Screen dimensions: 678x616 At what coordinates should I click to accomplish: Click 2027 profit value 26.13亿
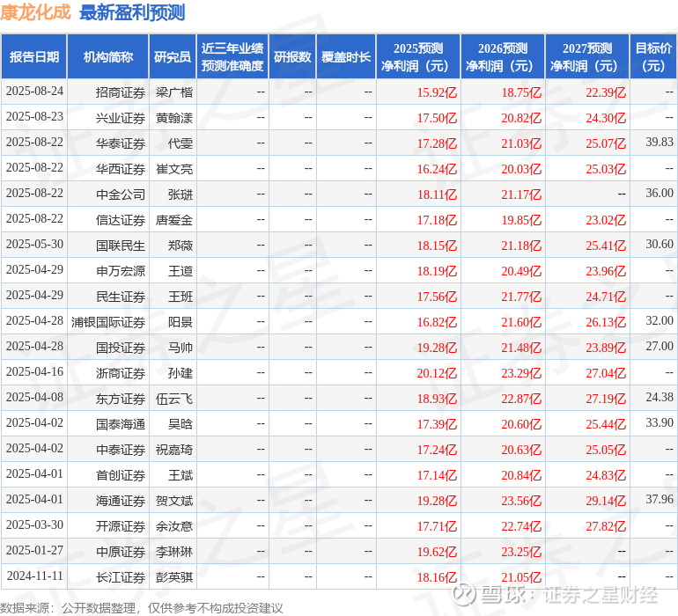[x=606, y=322]
